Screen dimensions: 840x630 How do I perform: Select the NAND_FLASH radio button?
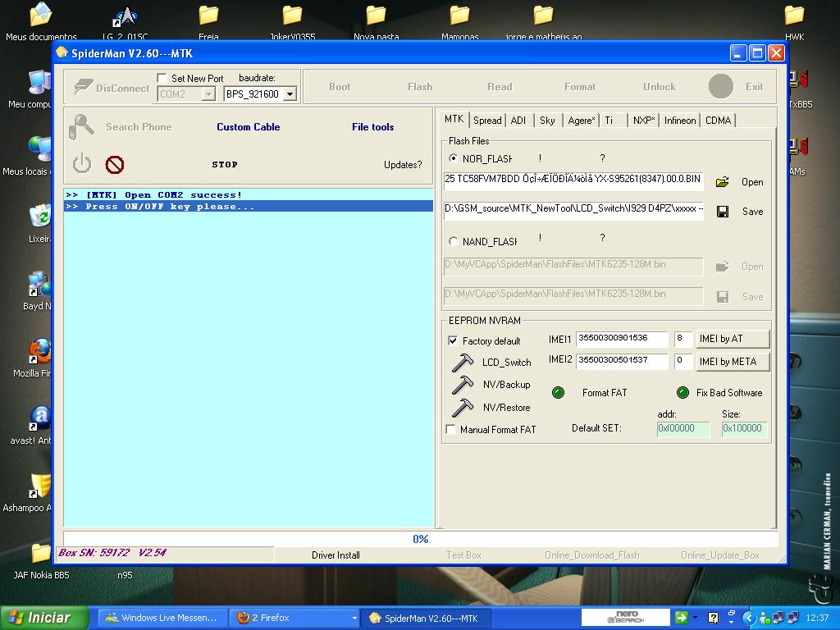click(x=454, y=242)
